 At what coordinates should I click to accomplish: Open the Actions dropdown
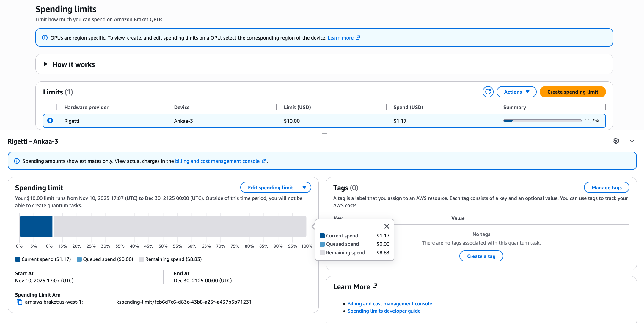click(x=516, y=92)
